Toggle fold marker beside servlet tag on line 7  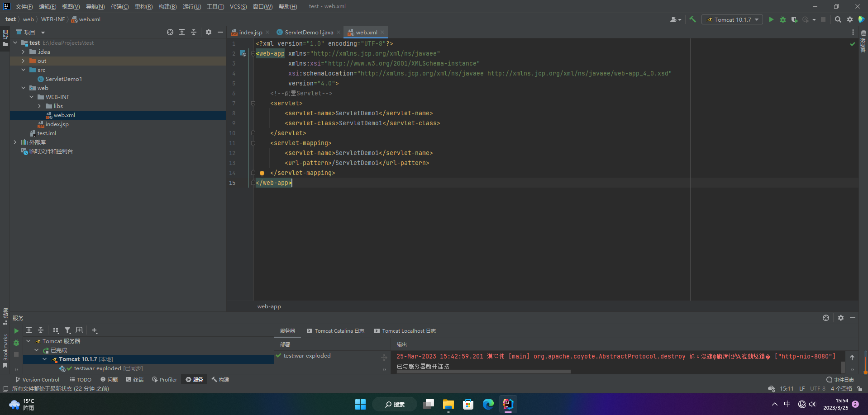(x=253, y=104)
